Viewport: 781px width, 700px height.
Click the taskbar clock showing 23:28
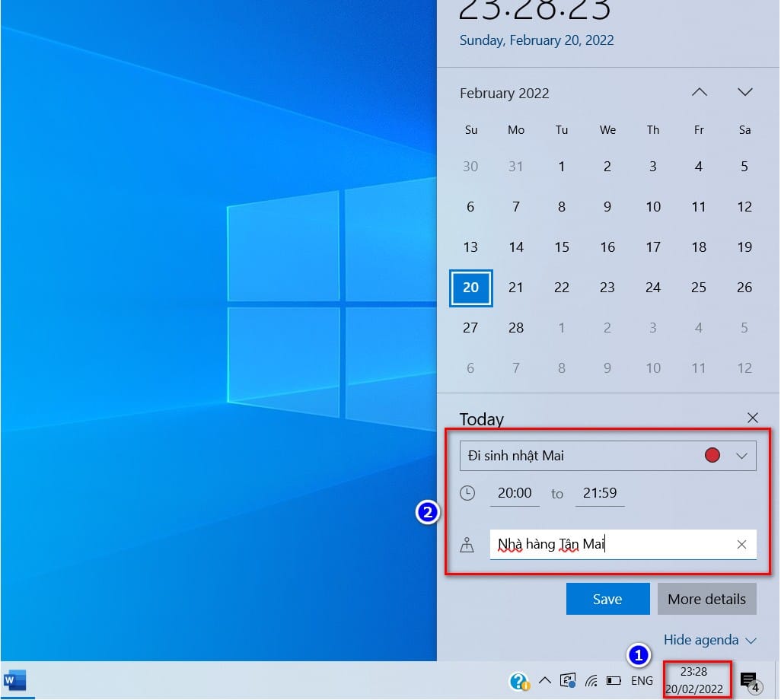pos(693,680)
